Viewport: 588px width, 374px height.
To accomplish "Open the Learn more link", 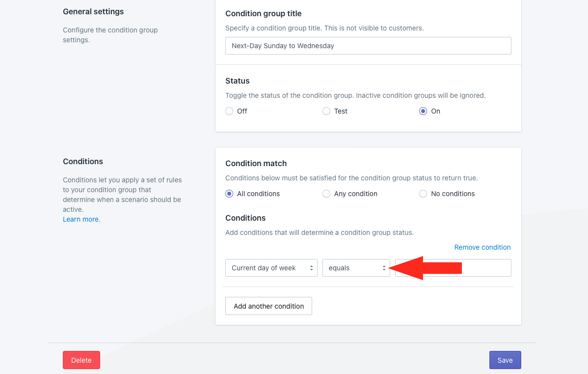I will tap(80, 219).
